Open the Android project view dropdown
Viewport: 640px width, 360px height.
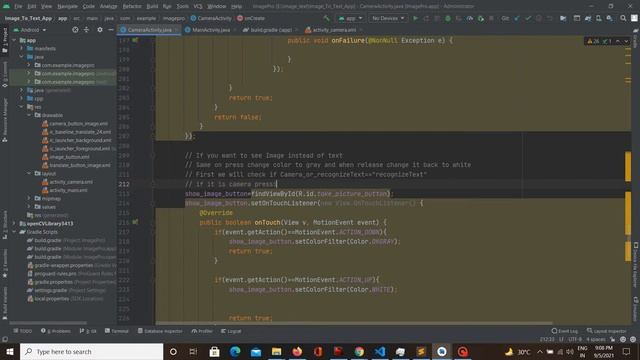(x=30, y=30)
